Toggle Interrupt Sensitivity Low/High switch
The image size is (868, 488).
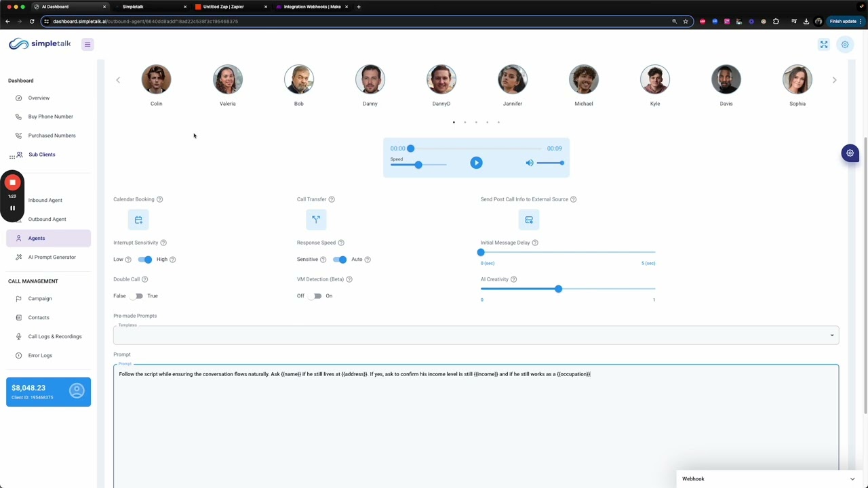point(145,260)
